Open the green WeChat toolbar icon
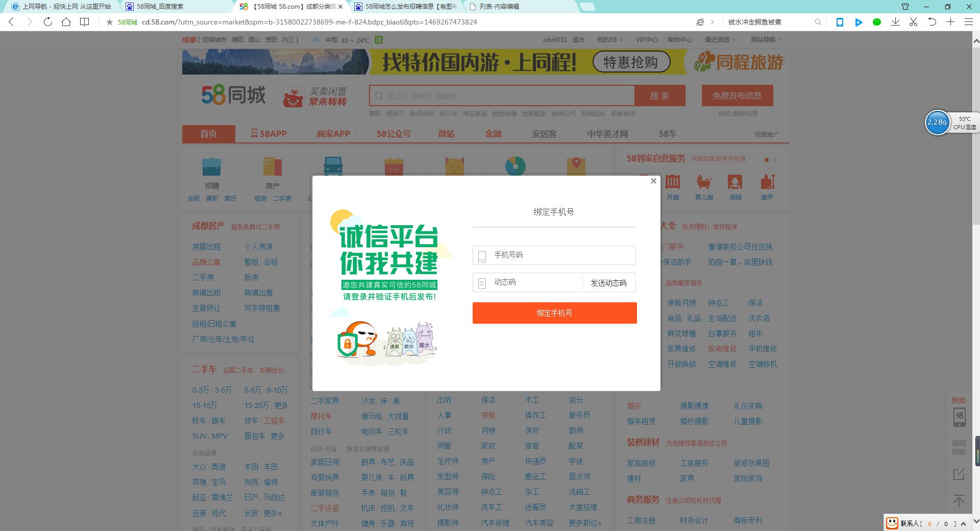Viewport: 980px width, 531px height. pos(877,22)
